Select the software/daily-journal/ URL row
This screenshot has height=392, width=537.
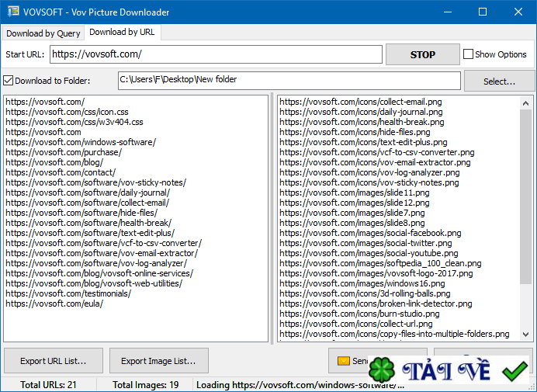(x=88, y=193)
